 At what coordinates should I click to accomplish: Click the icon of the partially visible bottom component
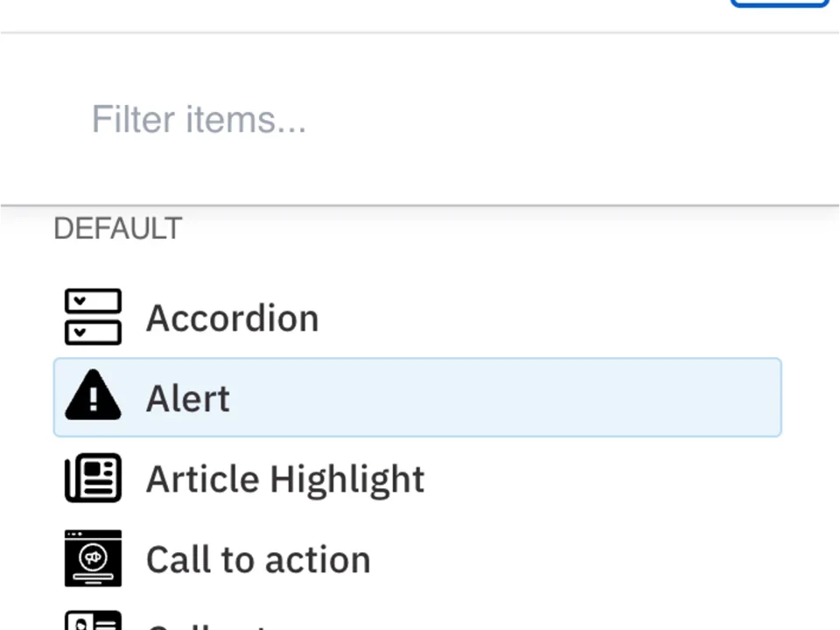[x=93, y=621]
